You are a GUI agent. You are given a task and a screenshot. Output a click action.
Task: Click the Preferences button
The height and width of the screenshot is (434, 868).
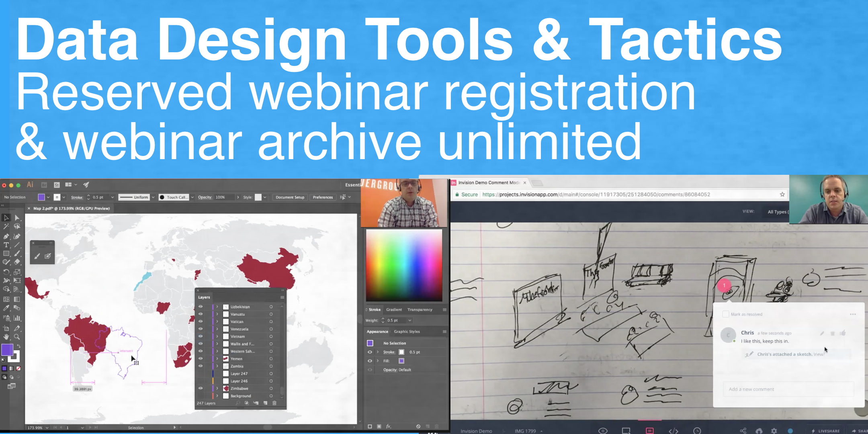click(323, 197)
